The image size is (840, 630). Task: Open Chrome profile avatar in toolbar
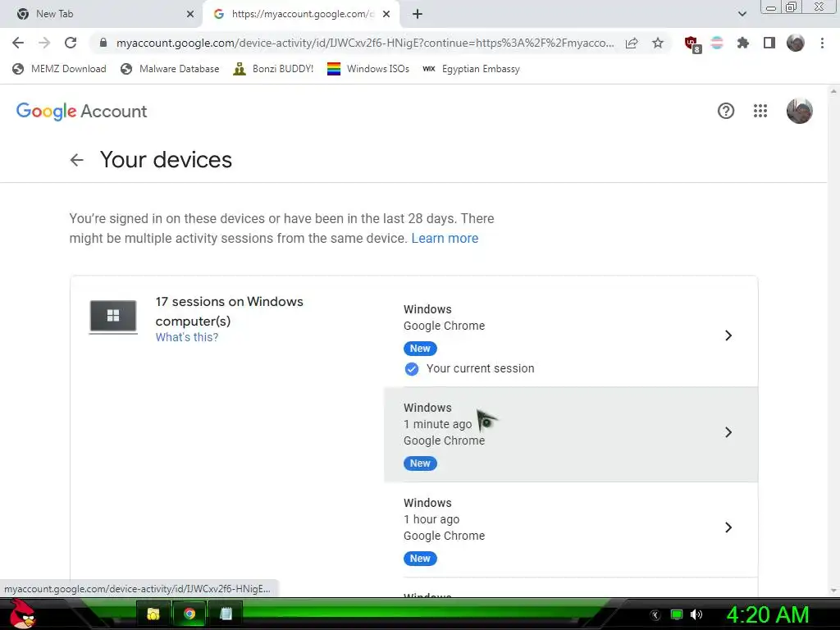tap(796, 43)
